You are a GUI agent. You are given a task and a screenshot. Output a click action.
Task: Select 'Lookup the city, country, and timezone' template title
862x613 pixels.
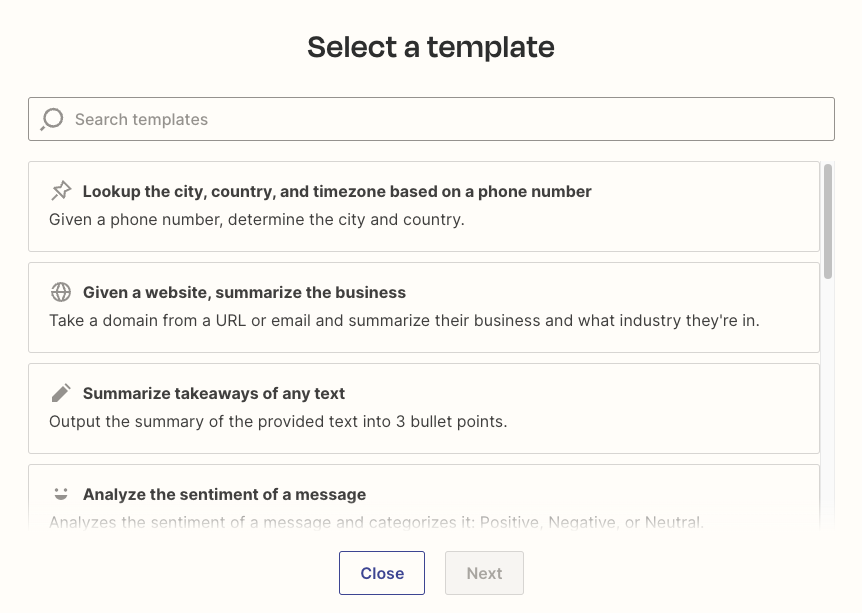pos(337,191)
